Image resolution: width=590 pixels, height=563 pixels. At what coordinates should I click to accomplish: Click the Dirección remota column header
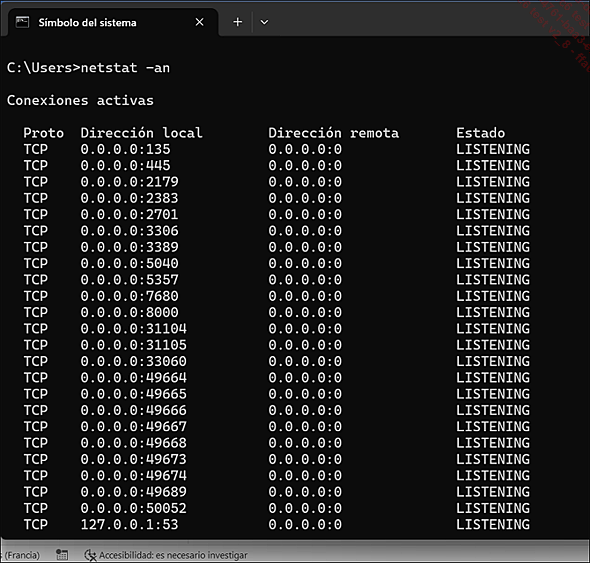point(333,133)
